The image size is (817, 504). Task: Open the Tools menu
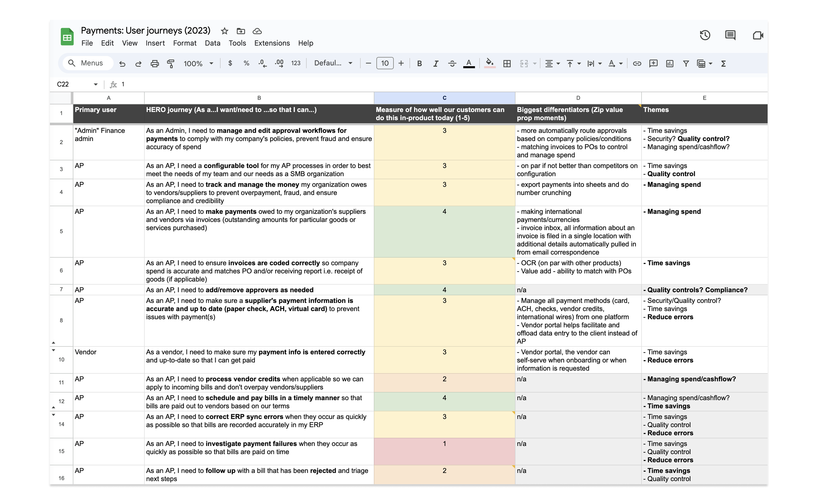(237, 43)
